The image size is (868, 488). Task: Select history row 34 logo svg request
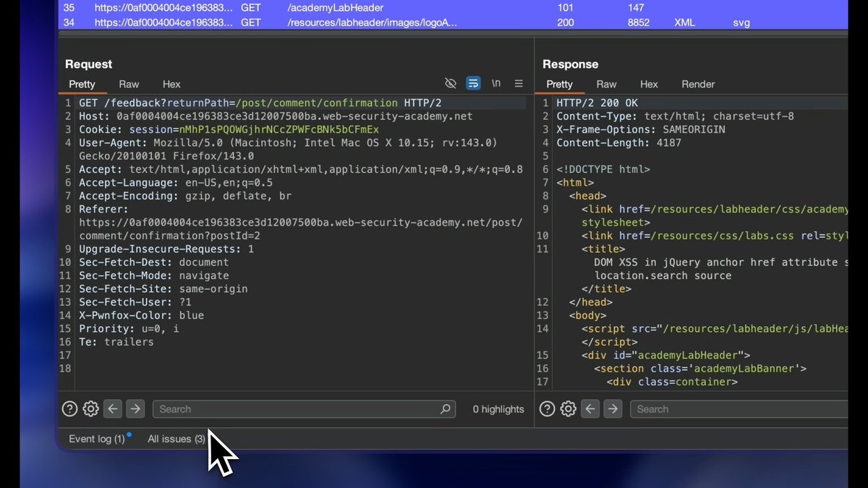453,22
